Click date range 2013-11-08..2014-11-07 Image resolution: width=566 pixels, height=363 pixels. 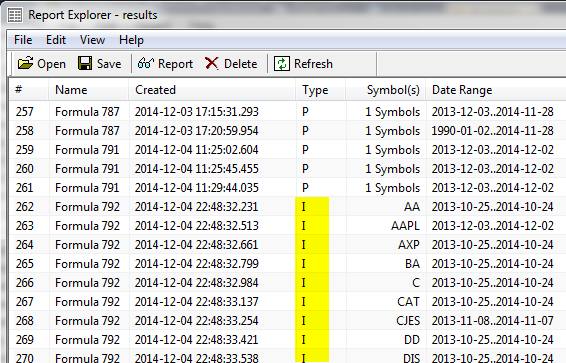[492, 320]
